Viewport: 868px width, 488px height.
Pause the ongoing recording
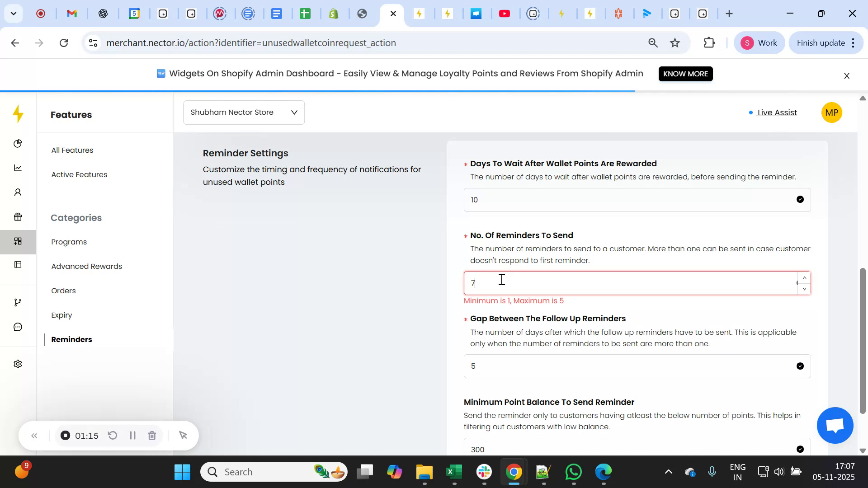point(132,436)
